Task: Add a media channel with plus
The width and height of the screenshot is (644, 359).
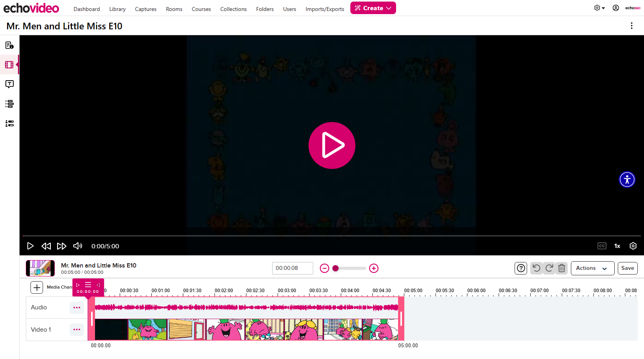Action: (37, 287)
